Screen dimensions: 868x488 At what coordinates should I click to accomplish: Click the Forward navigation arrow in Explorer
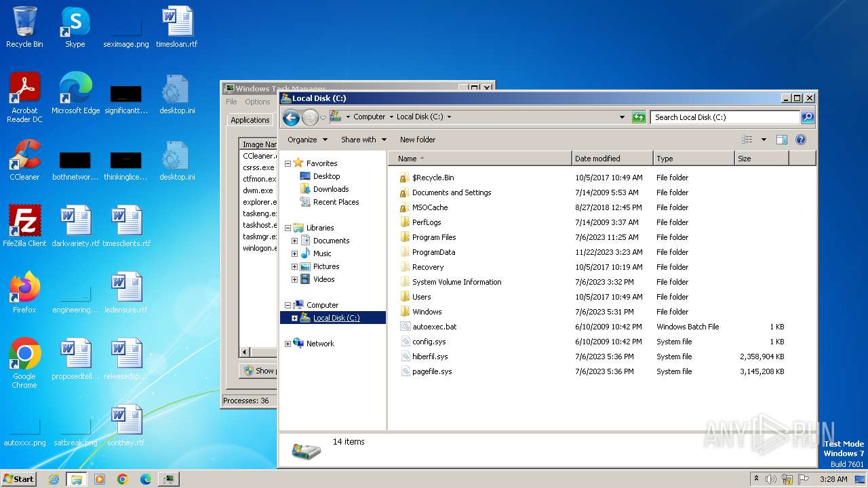tap(310, 117)
